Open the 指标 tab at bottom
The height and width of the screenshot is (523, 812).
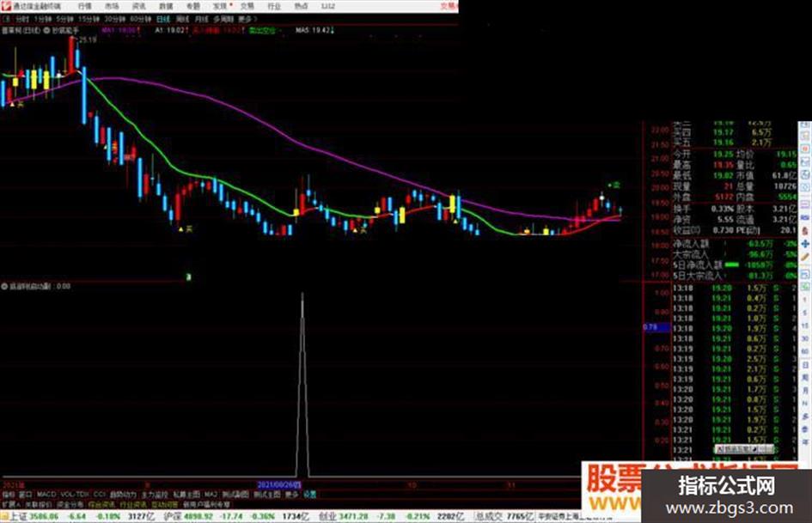click(x=9, y=495)
